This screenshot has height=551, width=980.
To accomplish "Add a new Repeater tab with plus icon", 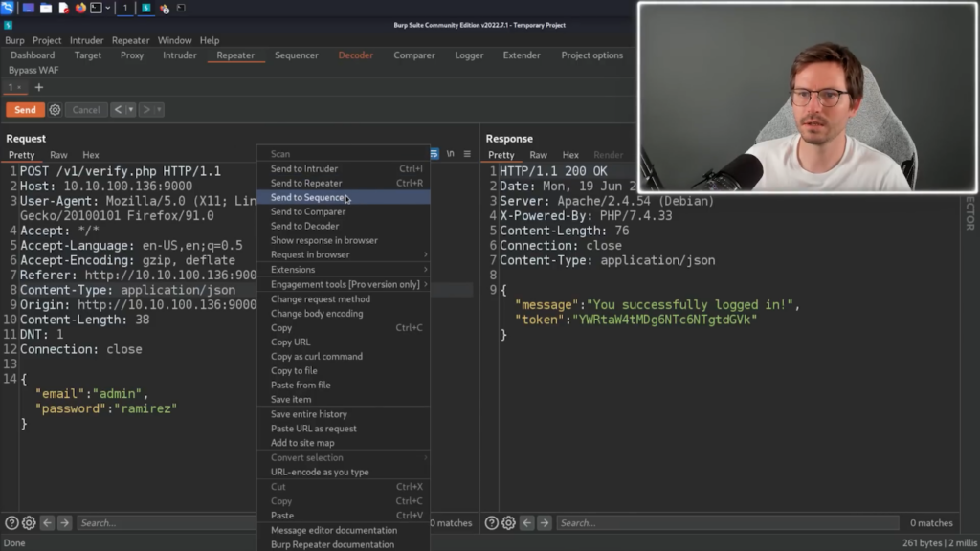I will tap(39, 87).
